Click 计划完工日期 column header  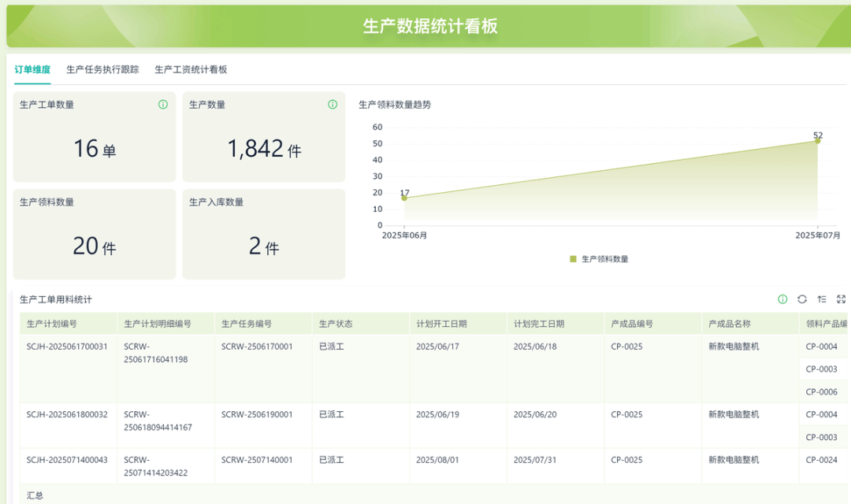pos(556,324)
